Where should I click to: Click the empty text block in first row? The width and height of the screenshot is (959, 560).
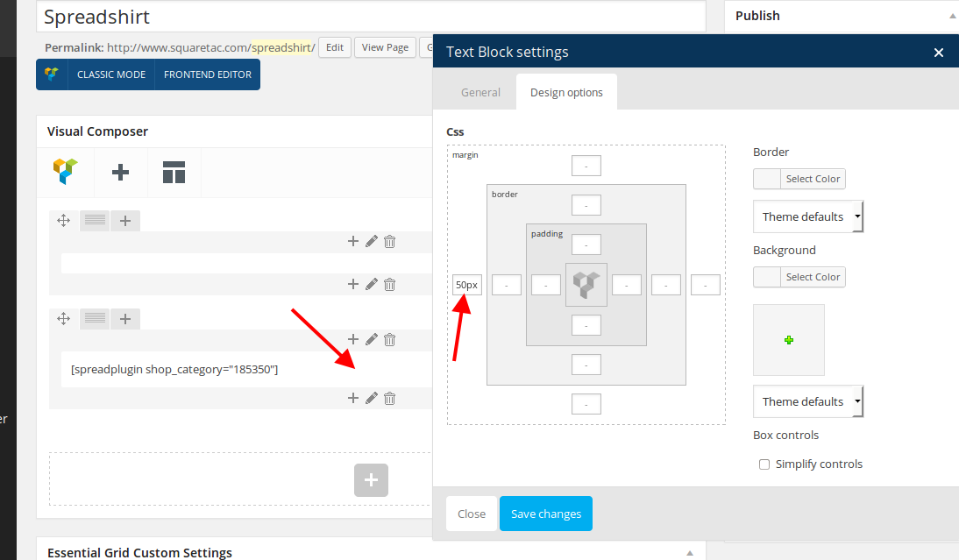pos(245,264)
